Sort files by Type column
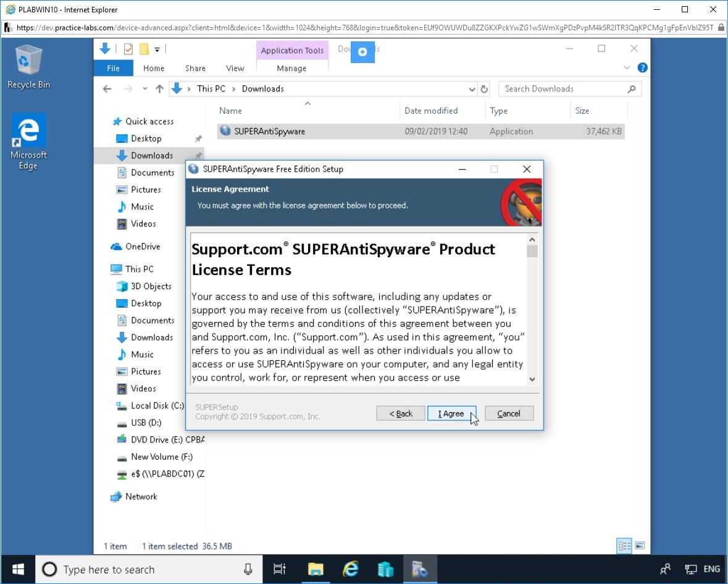 pos(528,111)
